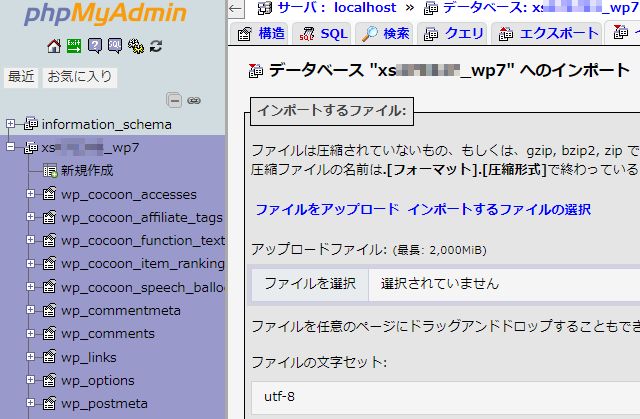Expand the wp_cocoon_accesses table node
Viewport: 640px width, 419px height.
pos(31,194)
